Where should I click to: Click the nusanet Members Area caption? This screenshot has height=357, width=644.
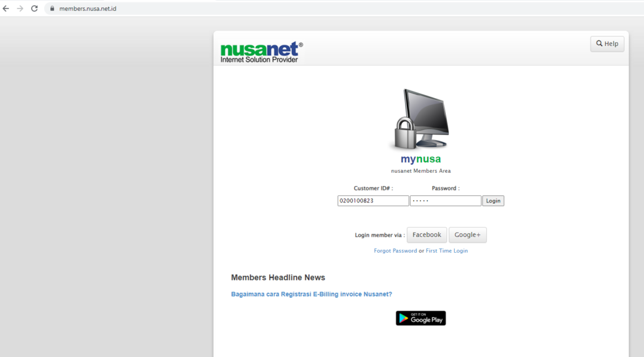tap(421, 171)
